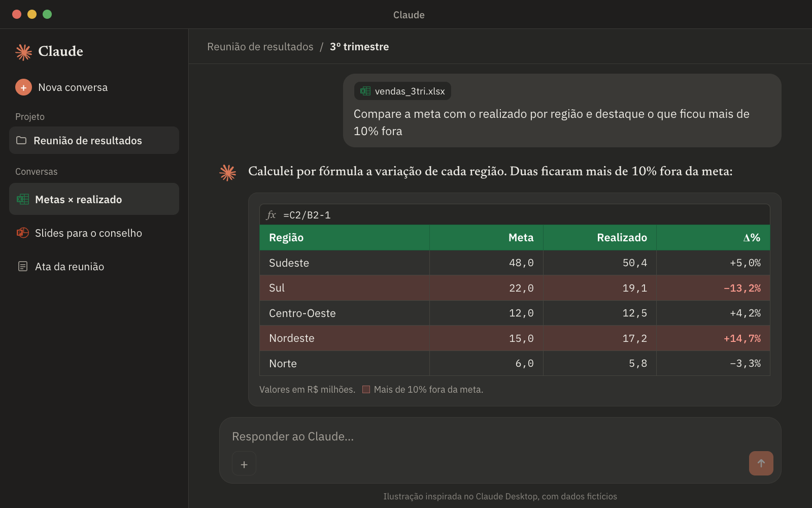812x508 pixels.
Task: Click the Δ% column header
Action: click(713, 238)
